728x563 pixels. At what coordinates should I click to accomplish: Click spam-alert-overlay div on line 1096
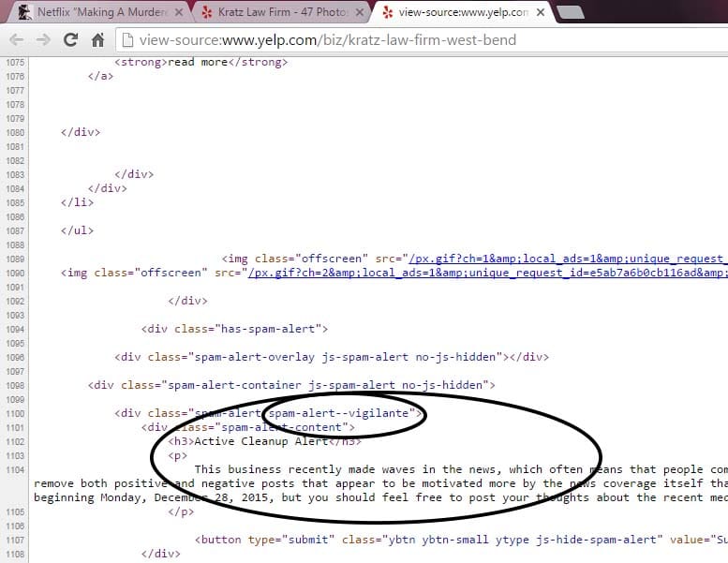point(332,357)
